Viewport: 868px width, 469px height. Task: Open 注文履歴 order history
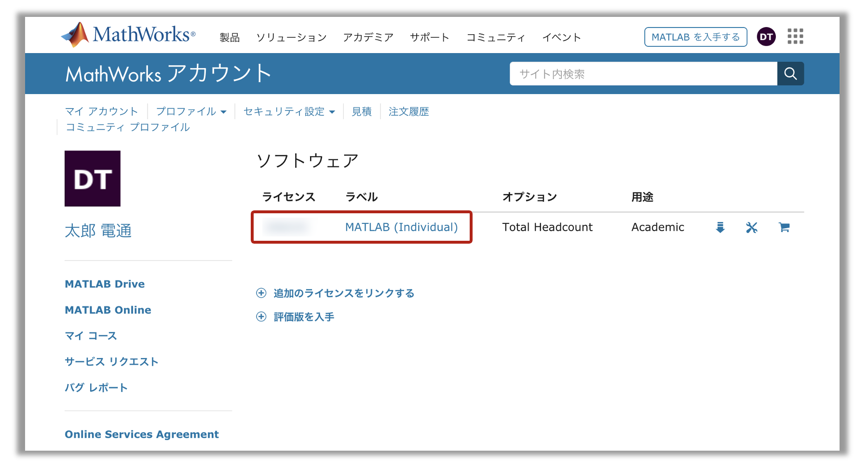pos(409,111)
